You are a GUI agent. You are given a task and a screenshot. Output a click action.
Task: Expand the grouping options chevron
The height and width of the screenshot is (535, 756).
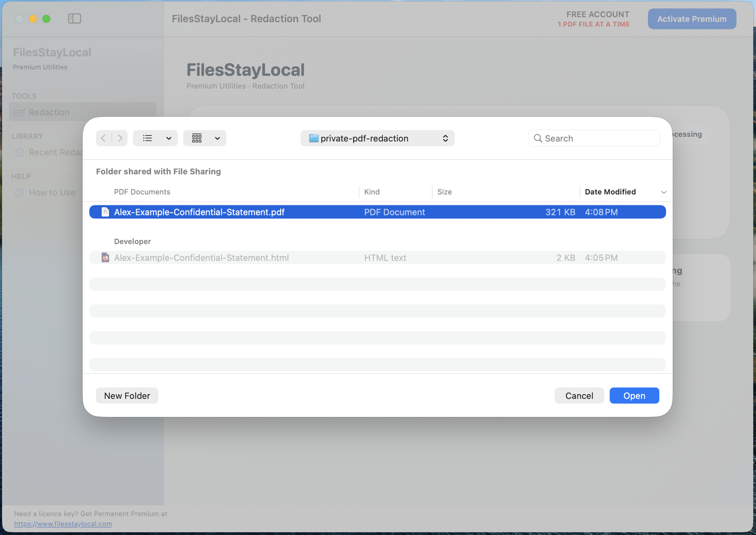pos(217,138)
